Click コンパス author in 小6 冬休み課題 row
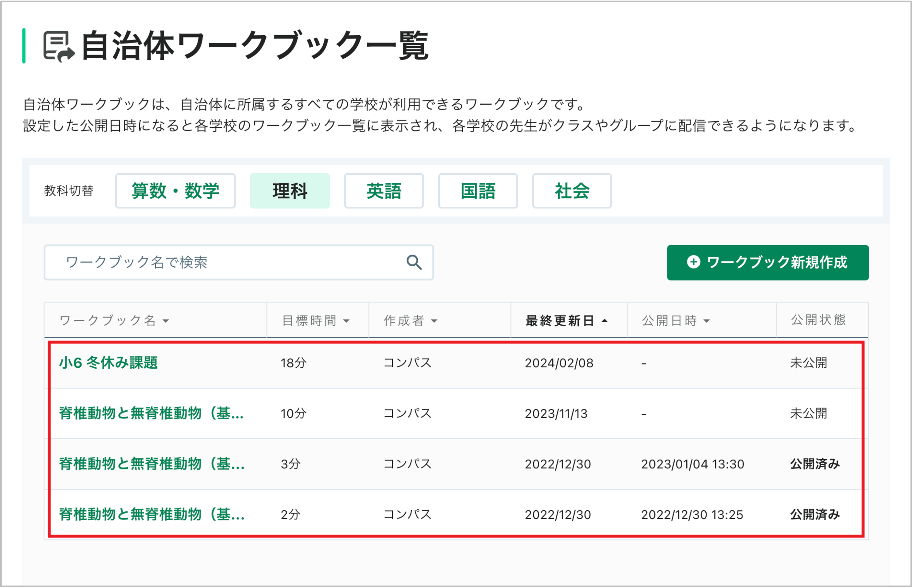 point(407,363)
